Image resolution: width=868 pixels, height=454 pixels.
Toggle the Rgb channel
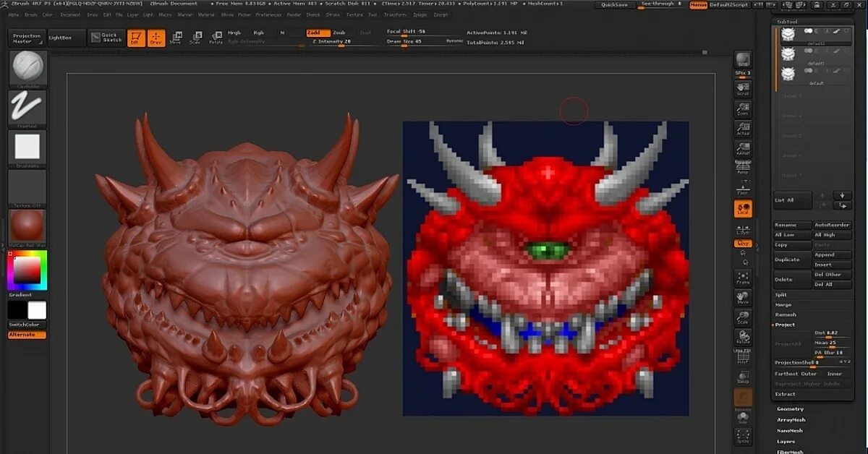click(259, 33)
